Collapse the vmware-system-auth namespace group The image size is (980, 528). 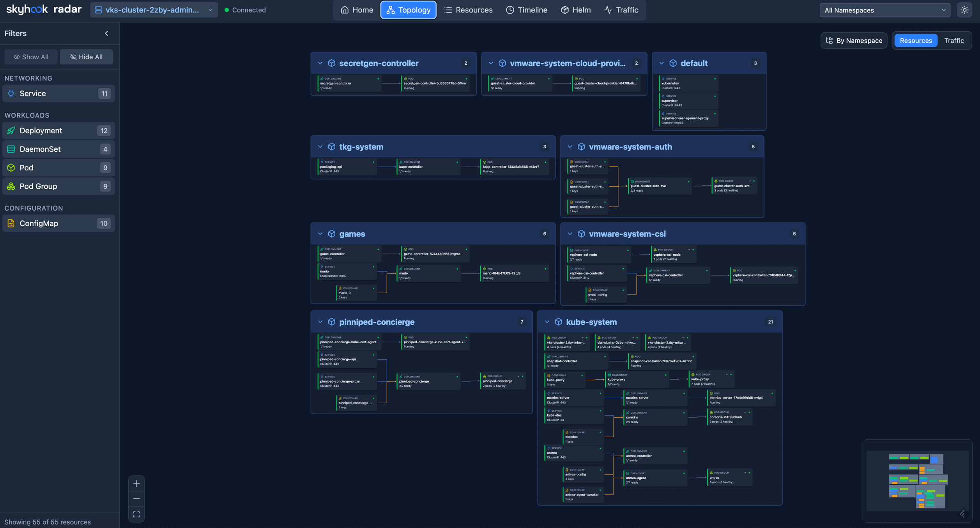pyautogui.click(x=570, y=147)
